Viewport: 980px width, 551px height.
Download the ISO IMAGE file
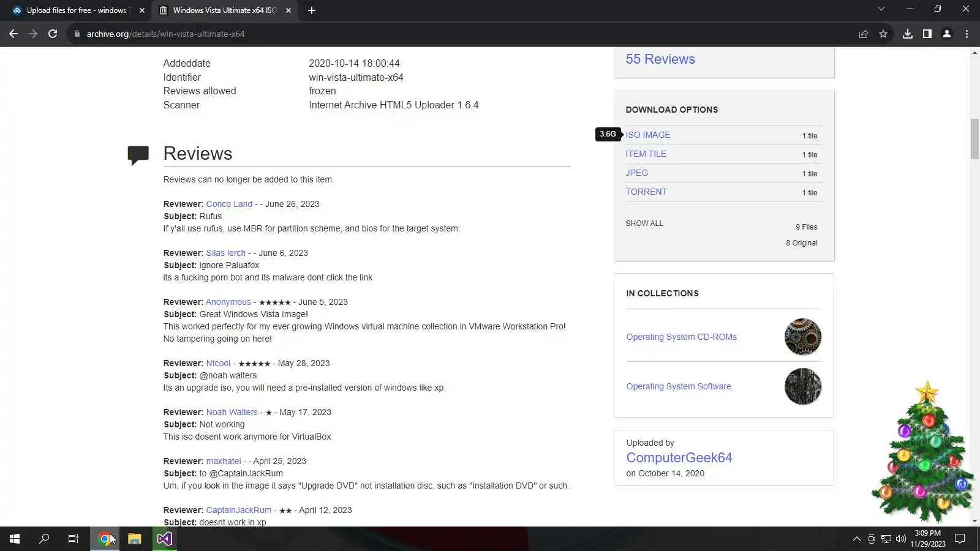click(x=648, y=135)
